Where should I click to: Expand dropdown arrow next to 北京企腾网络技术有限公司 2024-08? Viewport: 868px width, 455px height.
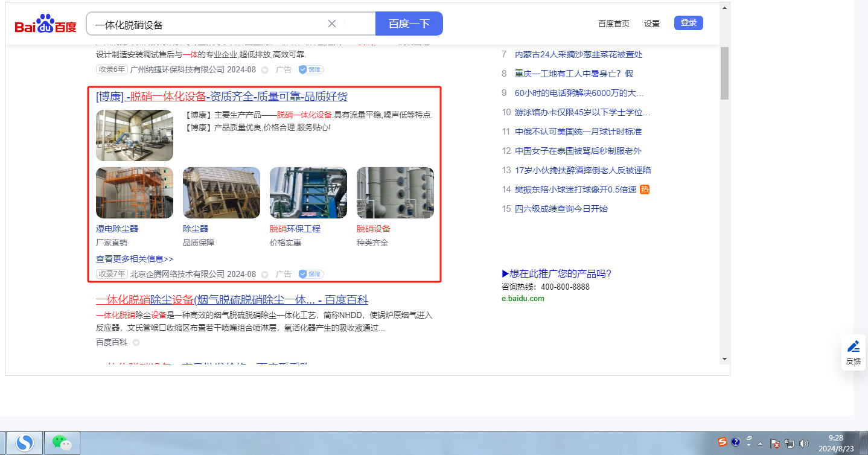click(264, 274)
